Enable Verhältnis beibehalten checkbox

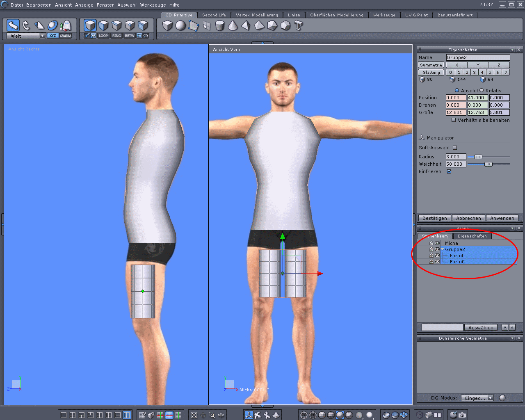[454, 120]
